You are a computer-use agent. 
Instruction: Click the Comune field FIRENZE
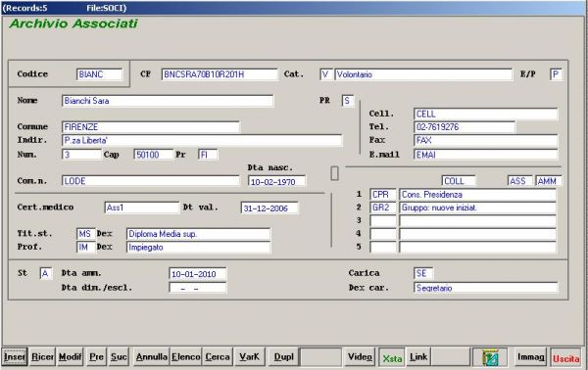tap(151, 127)
